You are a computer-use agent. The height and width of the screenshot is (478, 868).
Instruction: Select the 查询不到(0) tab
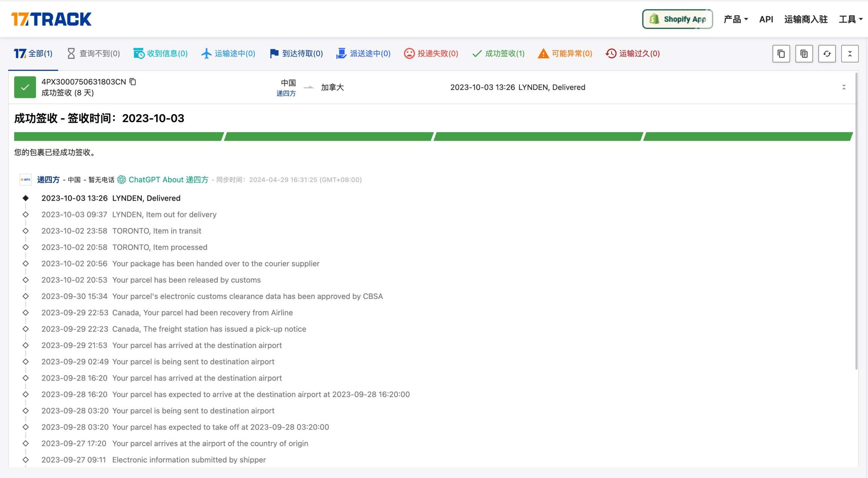[94, 54]
